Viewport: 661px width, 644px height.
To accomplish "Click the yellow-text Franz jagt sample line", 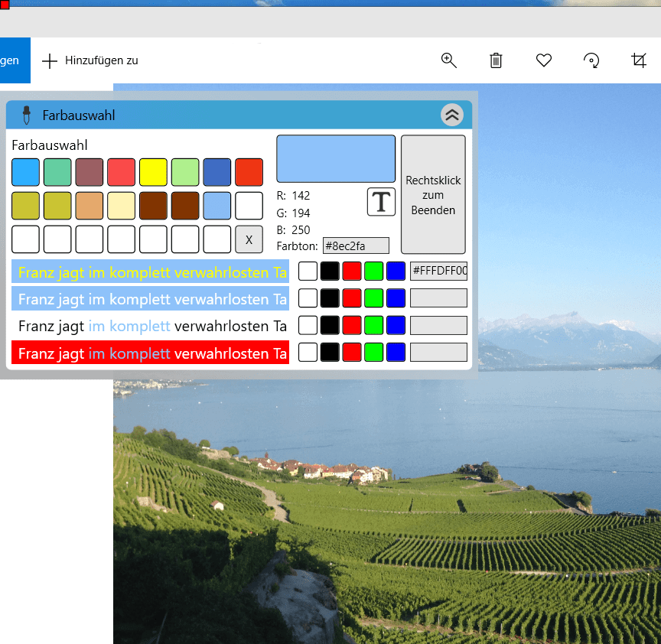I will pyautogui.click(x=150, y=272).
